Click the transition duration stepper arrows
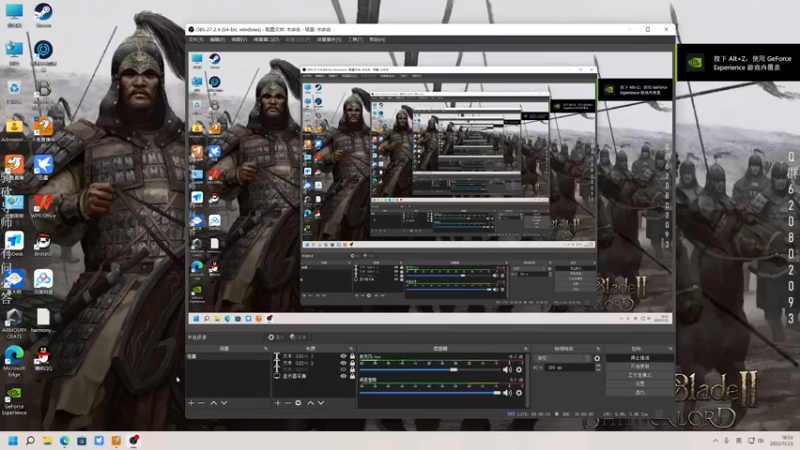Screen dimensions: 800x450 click(598, 367)
